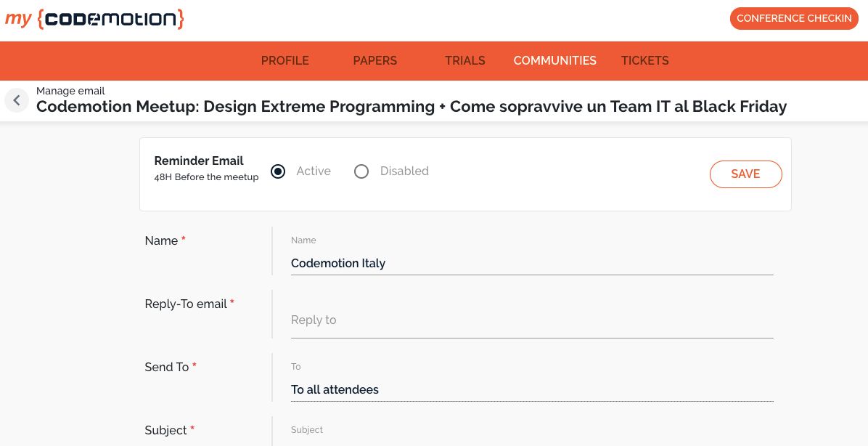Click the empty Reply to field

tap(532, 320)
